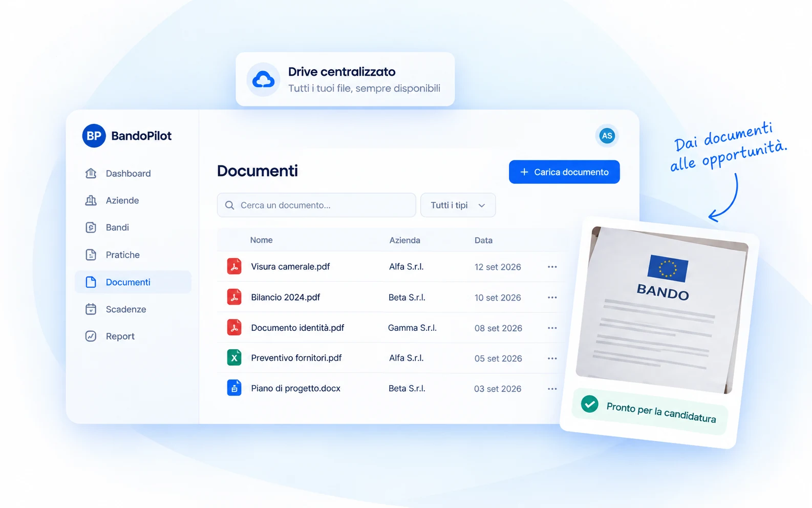Click Alfa S.r.l. in Preventivo fornitori row
The width and height of the screenshot is (812, 508).
pos(407,358)
